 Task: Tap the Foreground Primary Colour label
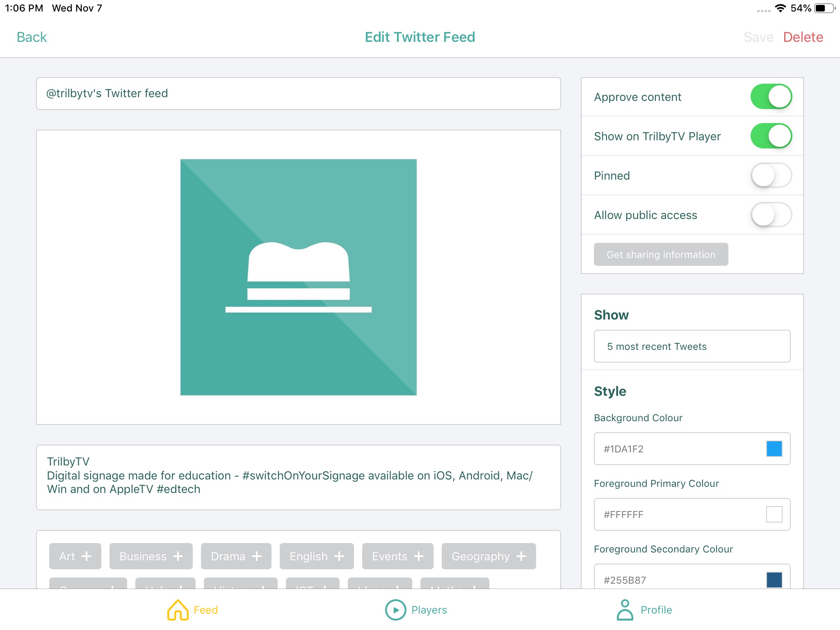[x=656, y=484]
